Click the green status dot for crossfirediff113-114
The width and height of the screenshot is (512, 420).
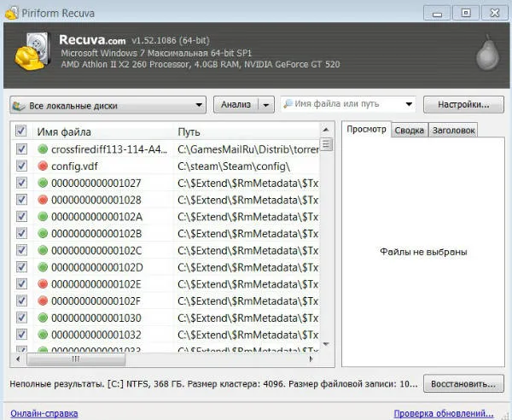click(x=43, y=149)
